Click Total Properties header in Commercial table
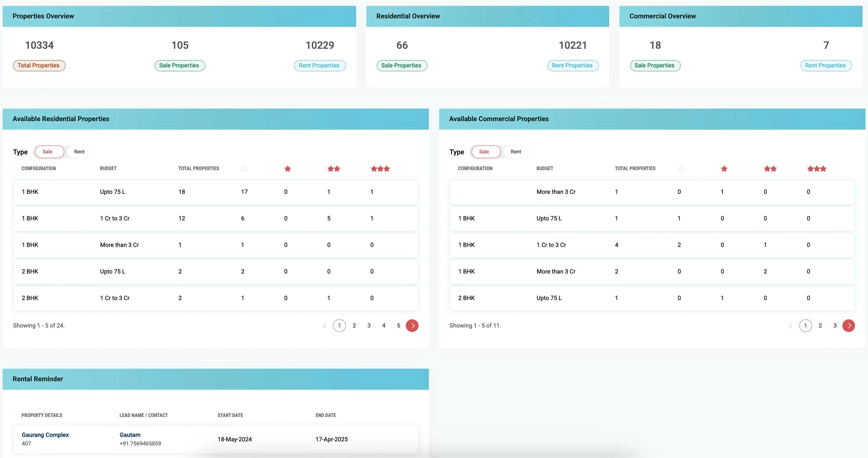 click(x=635, y=168)
